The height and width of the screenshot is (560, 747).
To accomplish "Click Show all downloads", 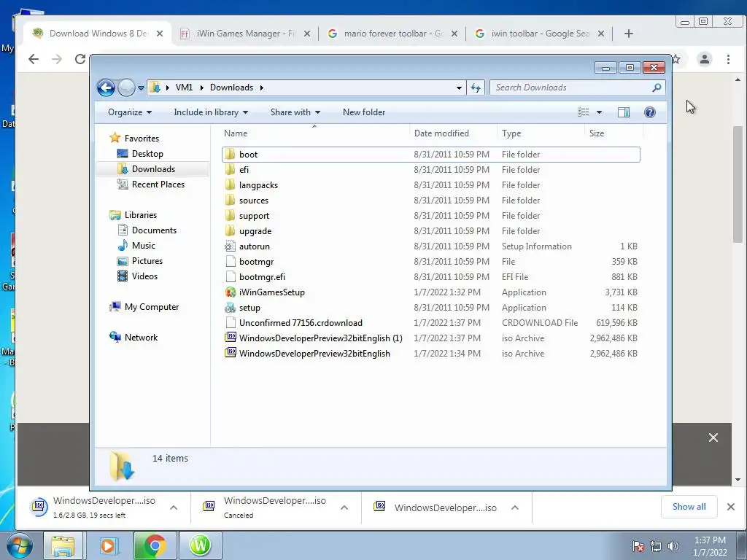I will (689, 507).
